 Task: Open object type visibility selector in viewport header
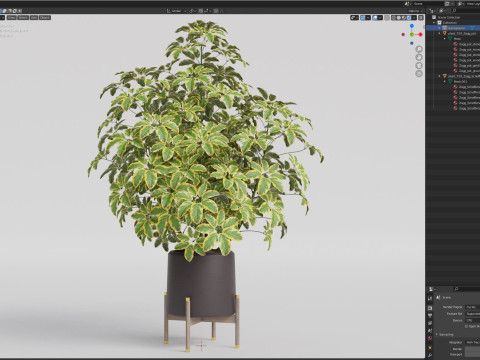click(x=354, y=18)
